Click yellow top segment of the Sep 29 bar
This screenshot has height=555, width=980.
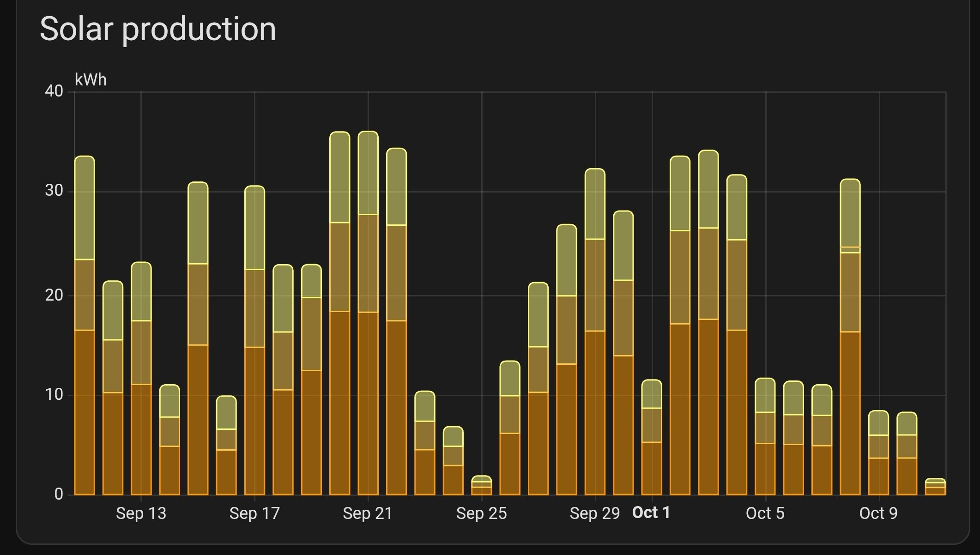[x=595, y=204]
